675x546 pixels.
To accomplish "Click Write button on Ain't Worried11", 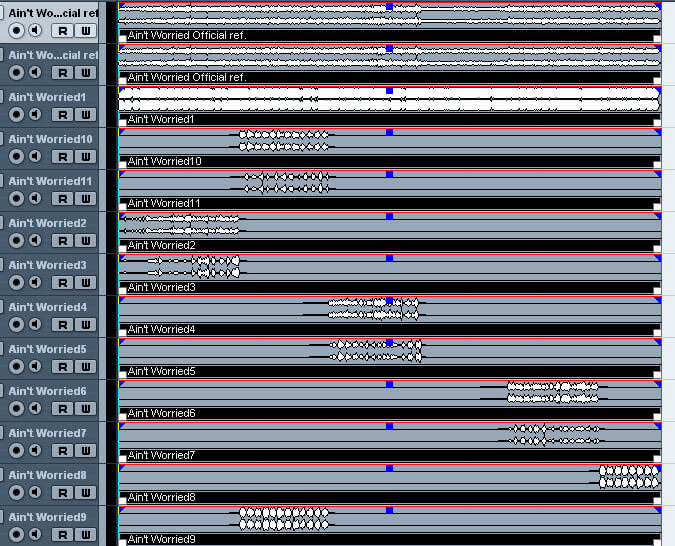I will [x=86, y=199].
